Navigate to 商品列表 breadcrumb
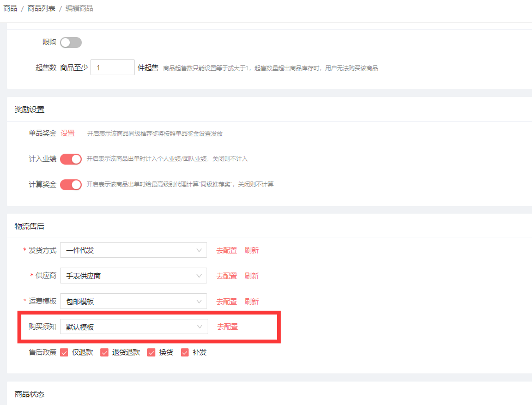Screen dimensions: 532x405 coord(41,8)
